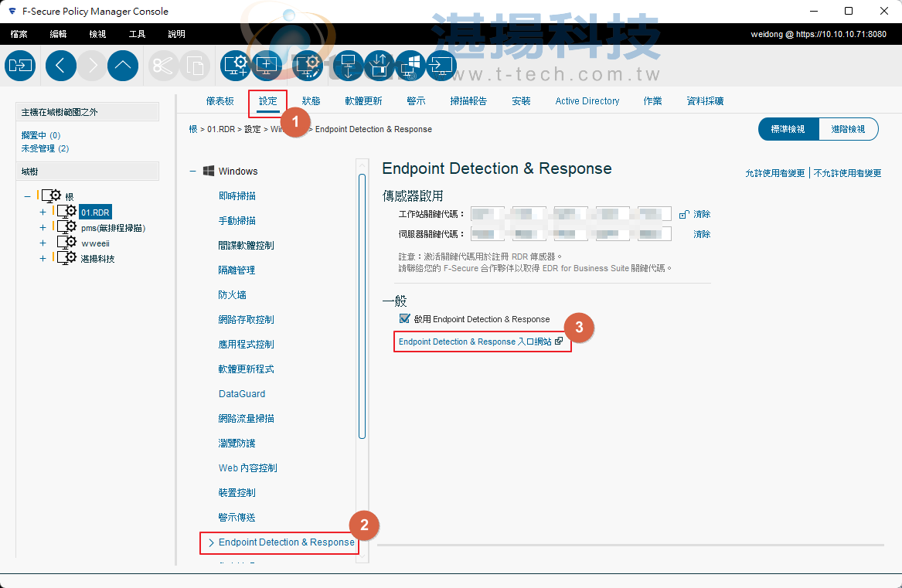This screenshot has height=588, width=902.
Task: Click the 允許使用者變更 link
Action: pyautogui.click(x=775, y=173)
